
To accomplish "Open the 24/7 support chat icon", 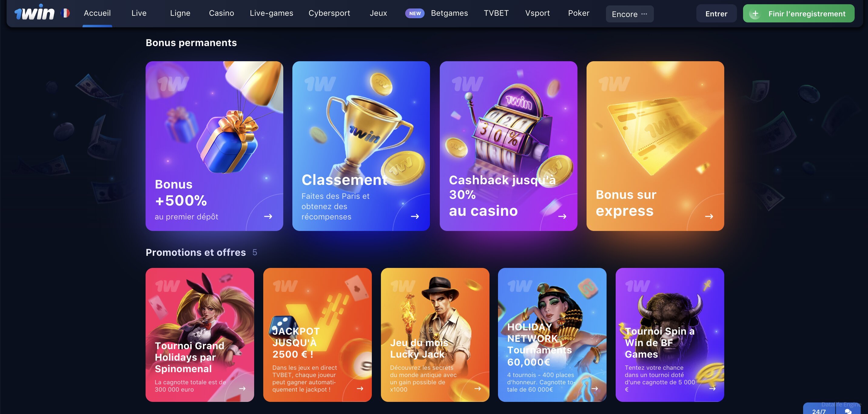I will tap(848, 411).
